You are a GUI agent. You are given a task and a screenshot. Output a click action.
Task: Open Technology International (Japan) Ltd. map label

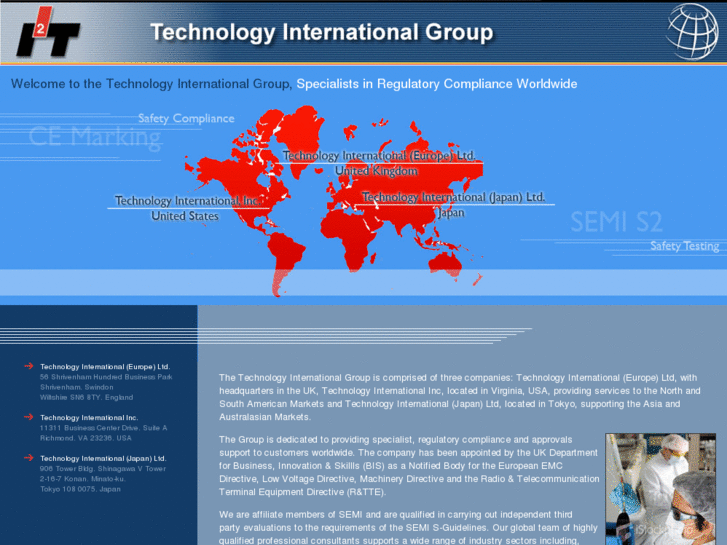(x=453, y=197)
